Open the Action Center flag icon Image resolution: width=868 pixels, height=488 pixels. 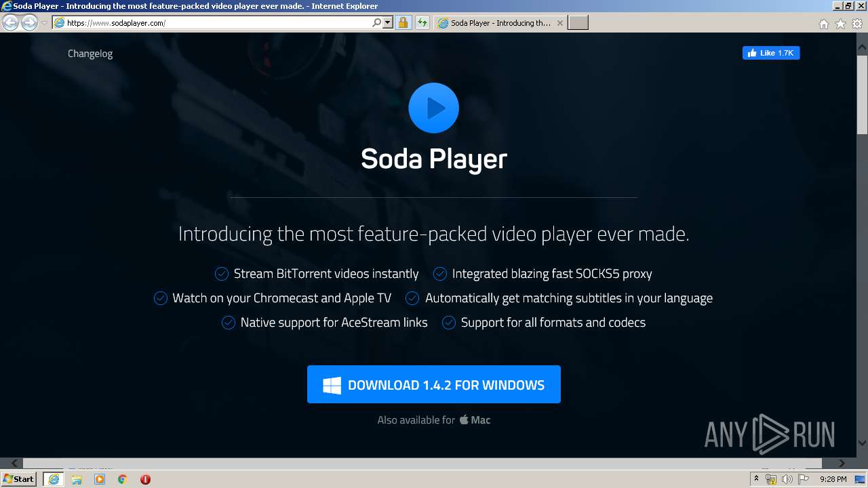tap(804, 479)
